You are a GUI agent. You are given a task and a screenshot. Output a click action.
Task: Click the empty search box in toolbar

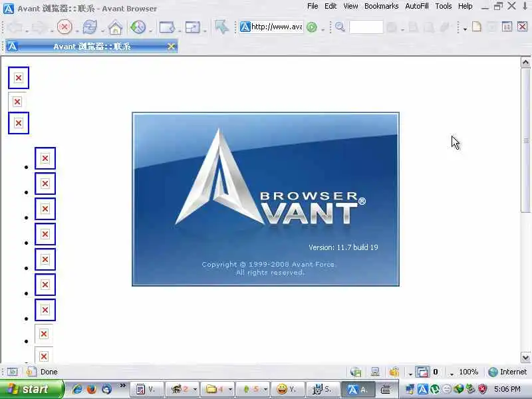point(366,27)
